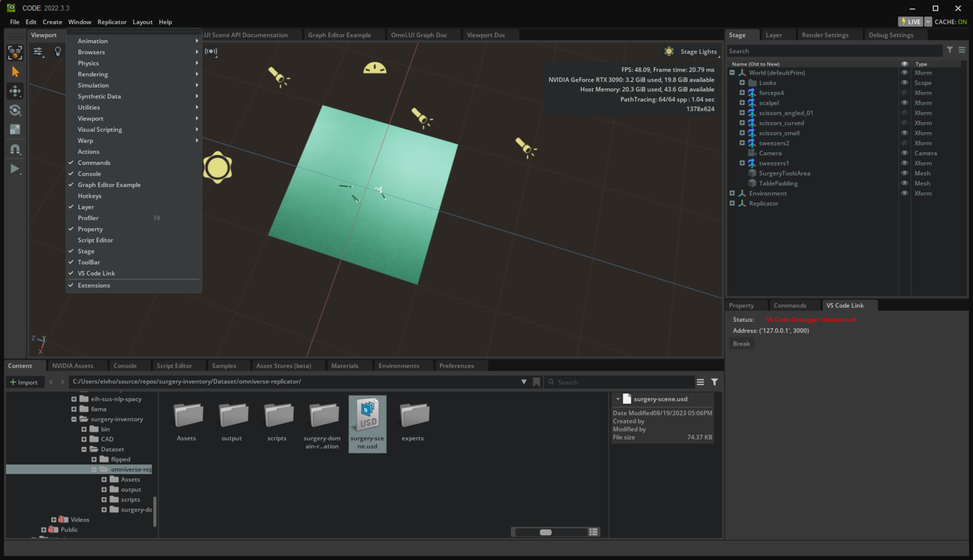973x560 pixels.
Task: Expand the forceps4 prim in Stage tree
Action: tap(742, 93)
